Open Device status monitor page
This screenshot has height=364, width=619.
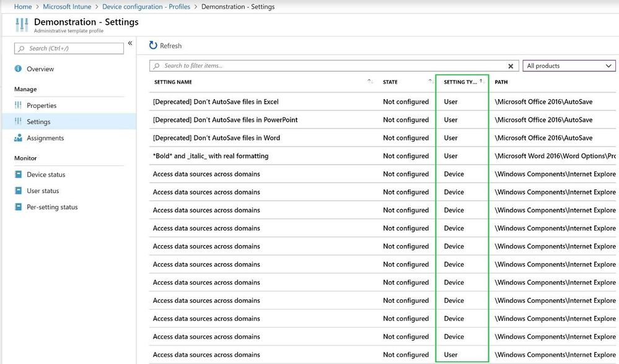tap(46, 175)
